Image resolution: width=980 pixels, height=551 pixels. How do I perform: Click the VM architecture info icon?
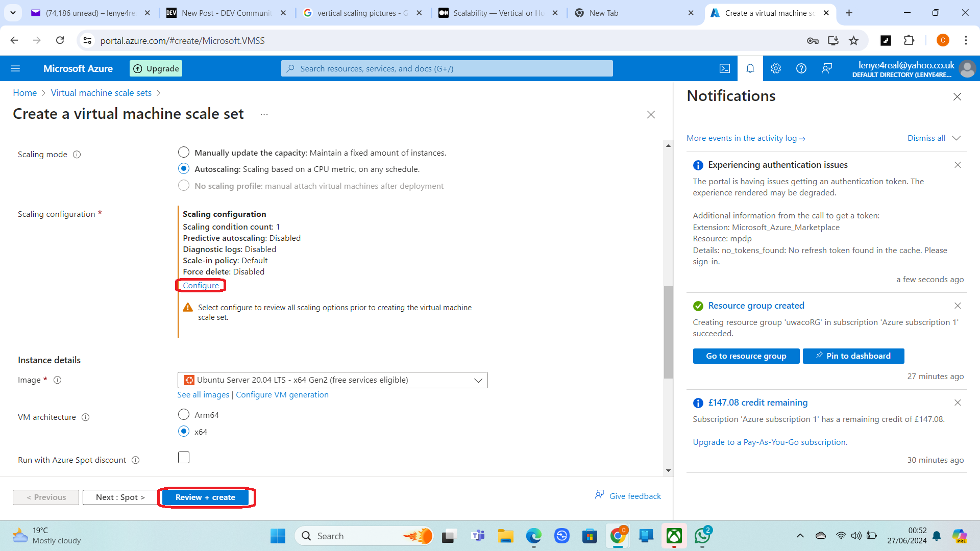(85, 417)
